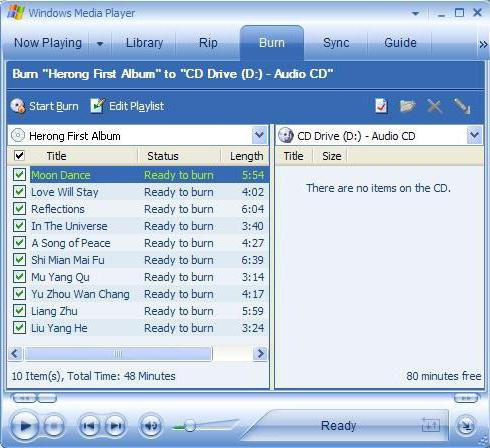Click the Edit Playlist pencil icon
This screenshot has height=448, width=490.
point(97,106)
